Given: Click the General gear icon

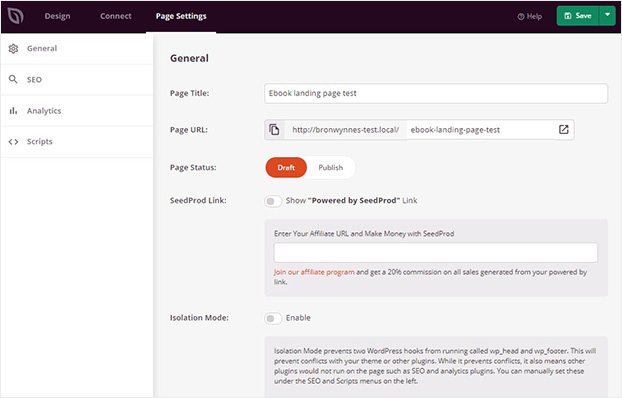Looking at the screenshot, I should [13, 48].
